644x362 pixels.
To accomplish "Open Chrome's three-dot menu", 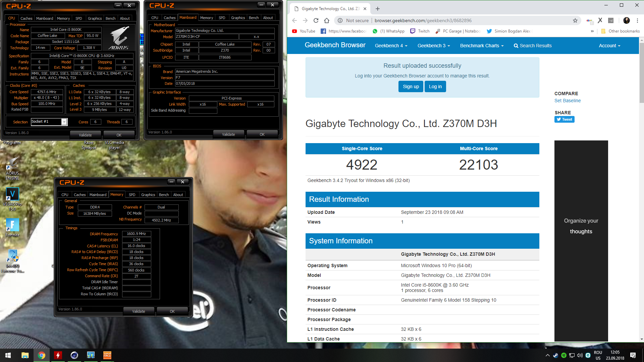I will pos(637,20).
